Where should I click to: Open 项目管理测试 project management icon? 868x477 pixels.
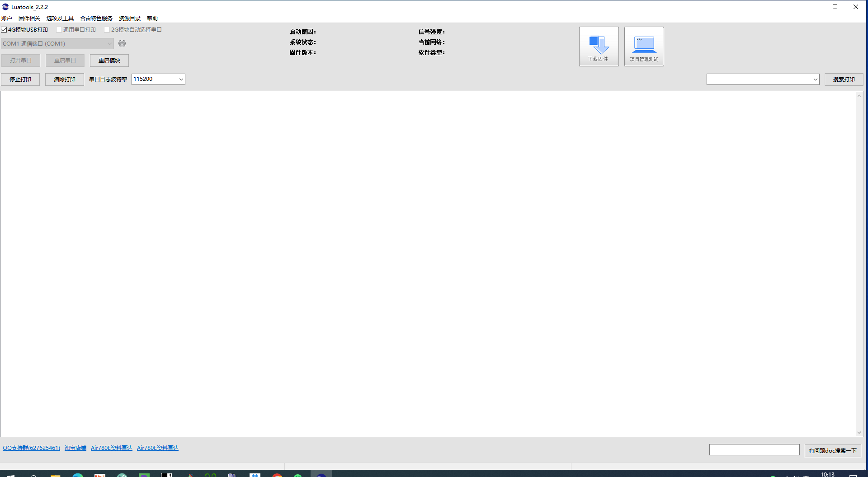(644, 47)
